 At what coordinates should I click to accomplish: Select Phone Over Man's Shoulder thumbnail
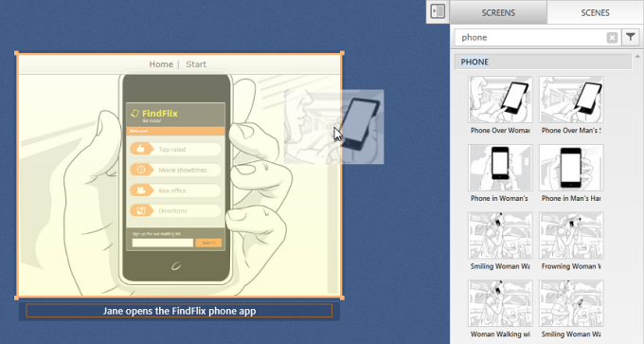(571, 100)
